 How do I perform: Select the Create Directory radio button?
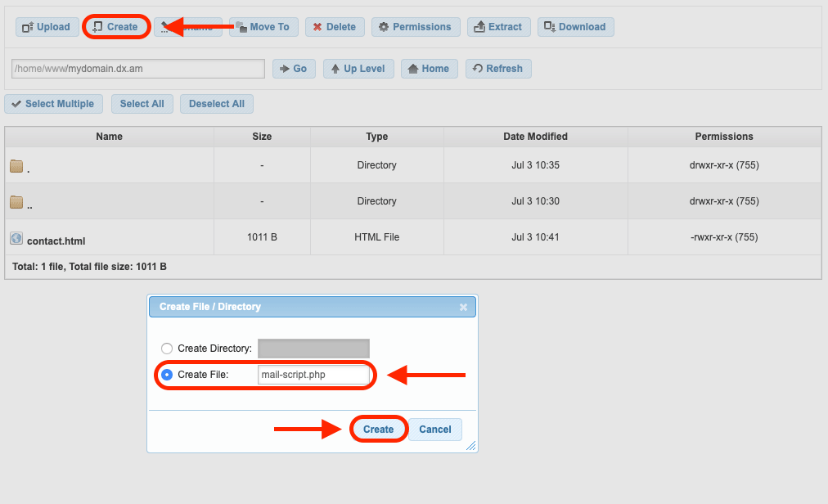167,348
